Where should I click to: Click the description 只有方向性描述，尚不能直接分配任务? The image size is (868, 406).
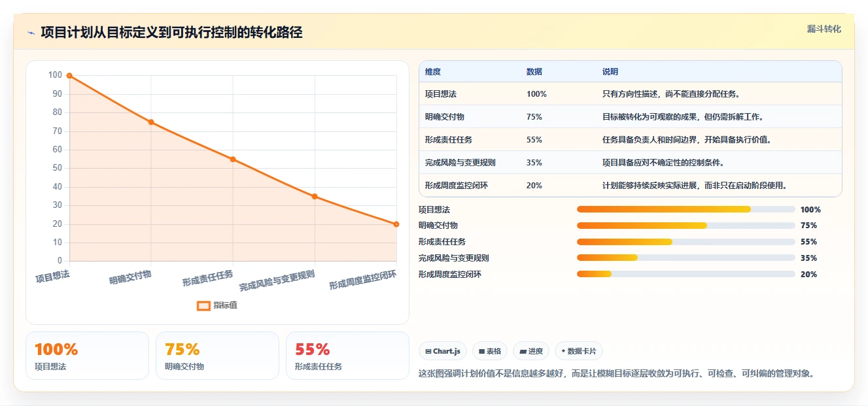671,94
